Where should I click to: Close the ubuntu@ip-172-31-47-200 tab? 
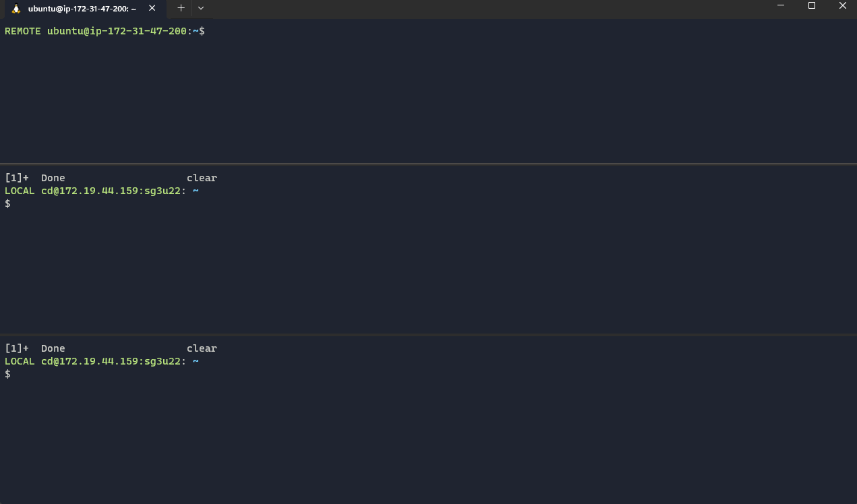click(x=152, y=8)
